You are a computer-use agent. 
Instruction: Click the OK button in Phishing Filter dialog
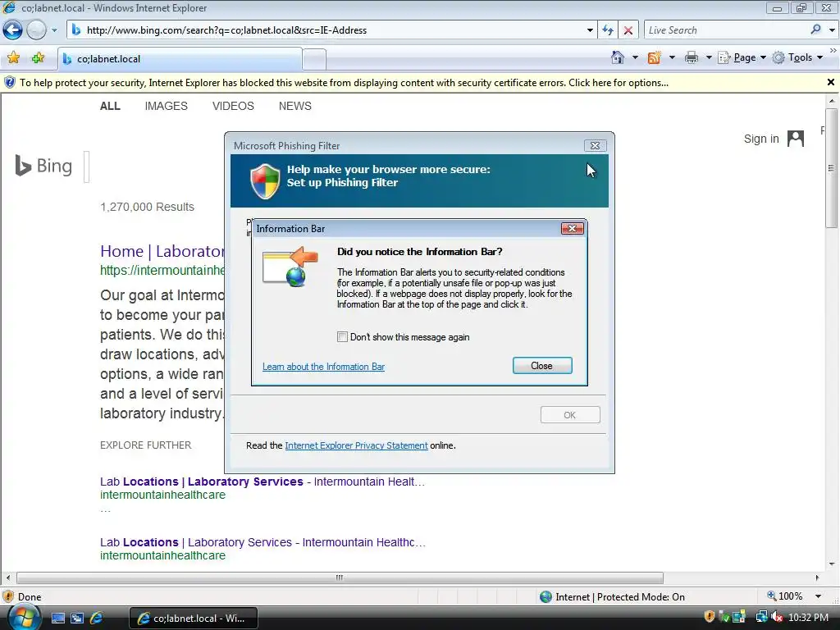570,414
